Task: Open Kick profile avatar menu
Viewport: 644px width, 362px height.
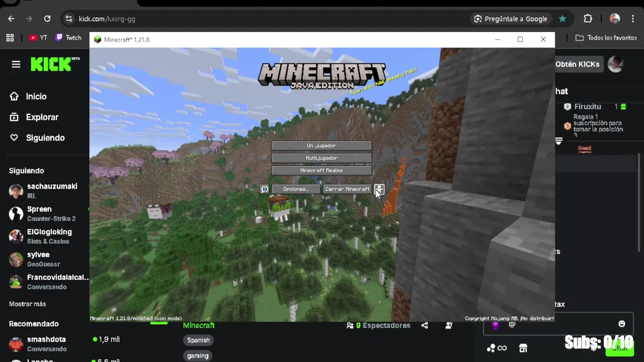Action: pos(615,64)
